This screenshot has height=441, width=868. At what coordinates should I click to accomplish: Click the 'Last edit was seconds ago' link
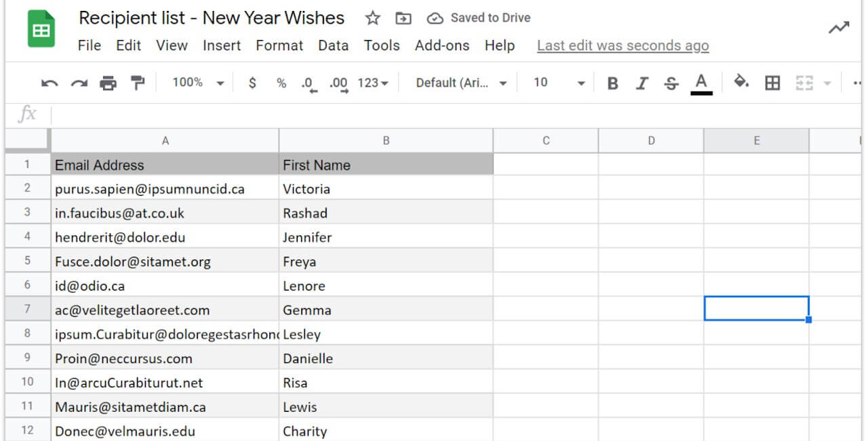pos(623,45)
